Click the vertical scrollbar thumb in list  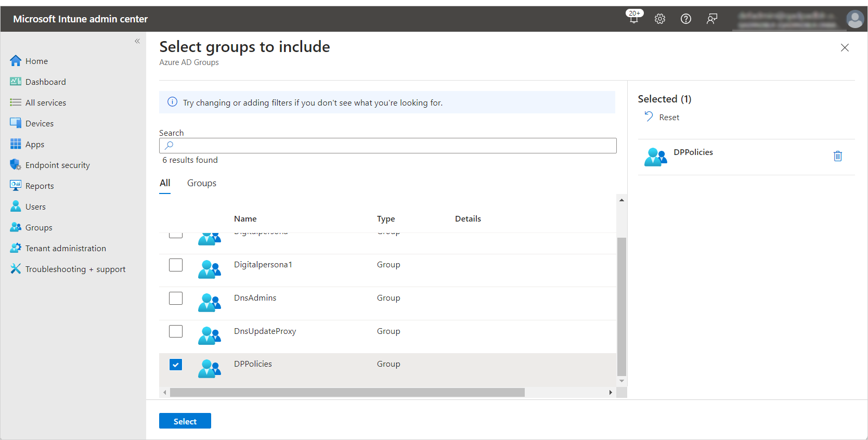click(621, 306)
